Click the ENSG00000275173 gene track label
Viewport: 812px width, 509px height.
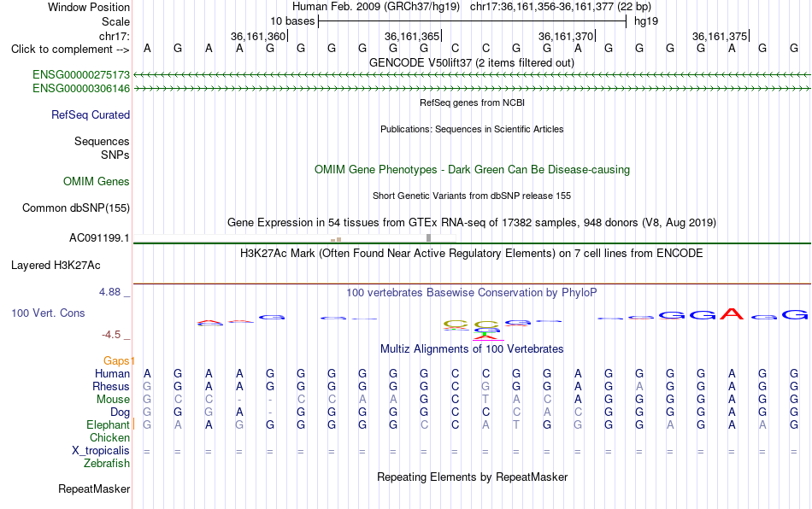click(81, 75)
